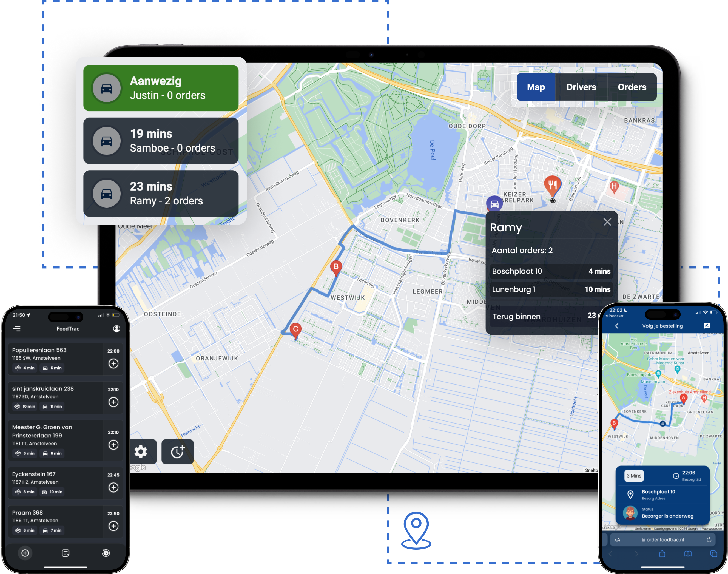
Task: Click the 3 Mins delivery badge
Action: pos(634,476)
